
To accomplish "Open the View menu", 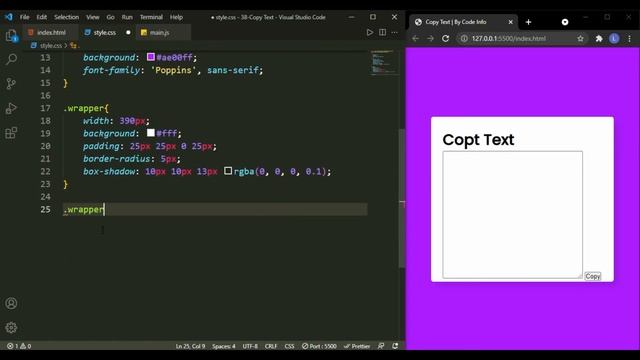I will (93, 17).
